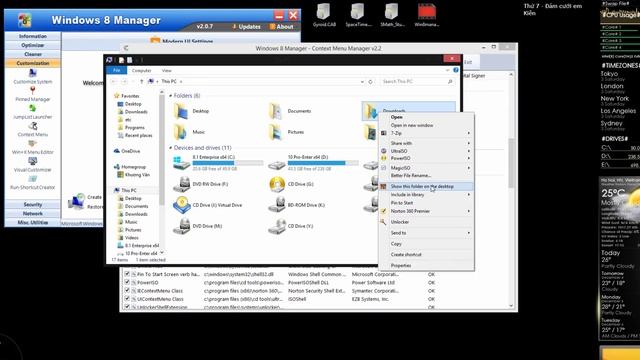
Task: Select Recent places under Favorites
Action: [x=135, y=135]
